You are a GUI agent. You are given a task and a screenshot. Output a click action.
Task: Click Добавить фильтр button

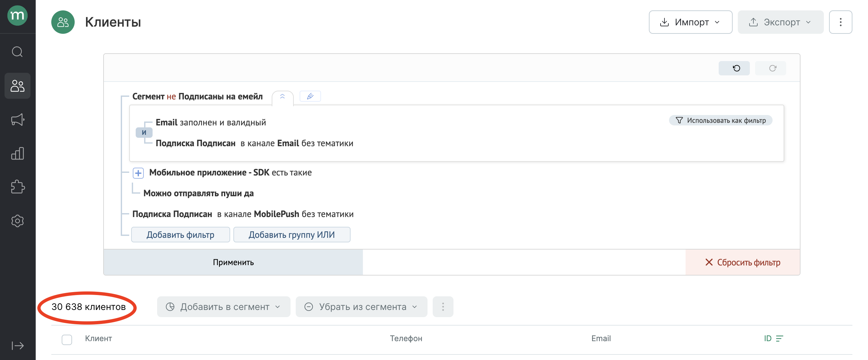(180, 235)
